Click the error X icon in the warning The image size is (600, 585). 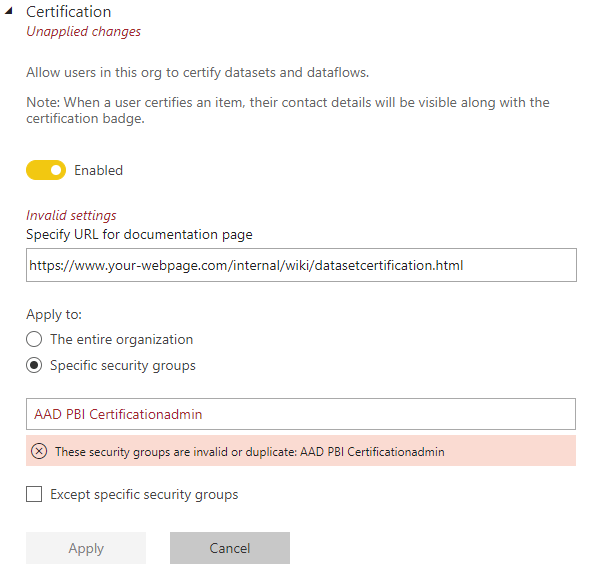(x=40, y=451)
